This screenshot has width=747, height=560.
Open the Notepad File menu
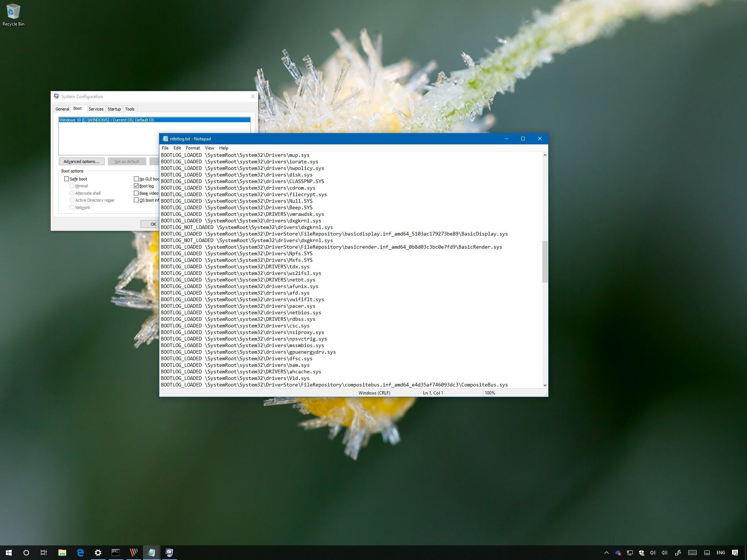(165, 148)
